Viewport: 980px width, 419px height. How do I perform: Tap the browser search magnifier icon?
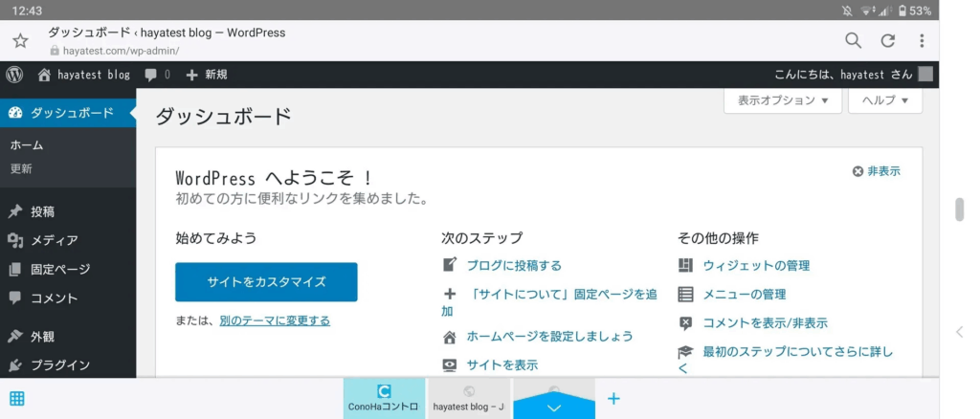point(853,40)
